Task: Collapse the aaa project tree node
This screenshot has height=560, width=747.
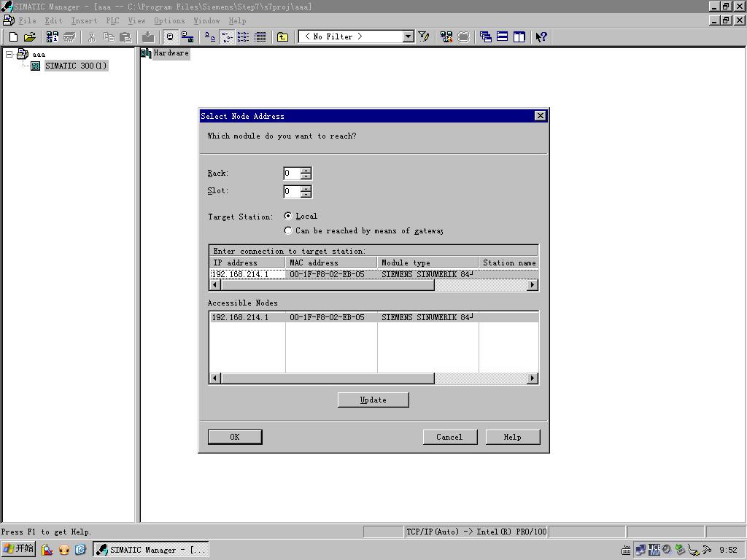Action: pyautogui.click(x=9, y=54)
